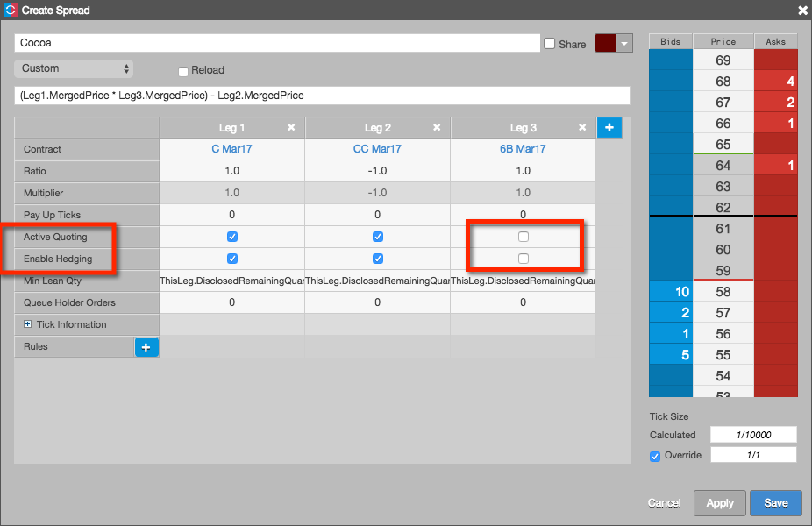Click the ask quantity 2 at price 67
812x526 pixels.
coord(776,103)
